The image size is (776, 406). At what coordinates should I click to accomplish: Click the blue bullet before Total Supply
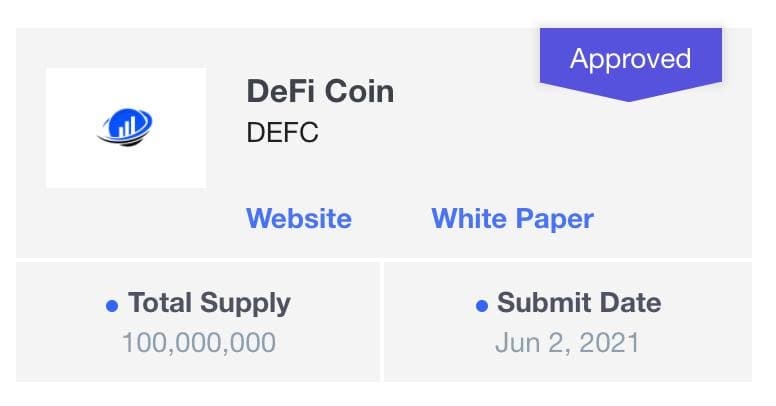click(x=112, y=305)
